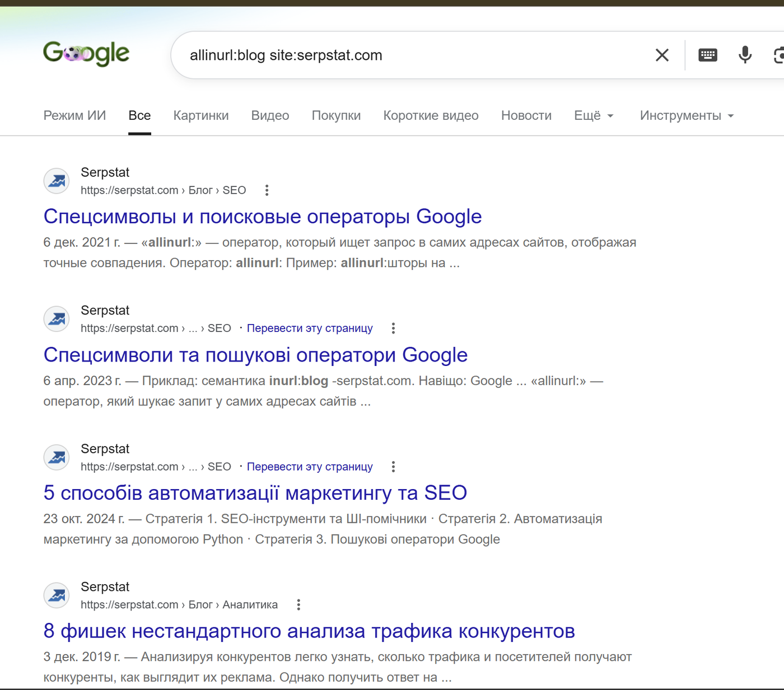The image size is (784, 690).
Task: Open the Покупки tab
Action: pos(336,115)
